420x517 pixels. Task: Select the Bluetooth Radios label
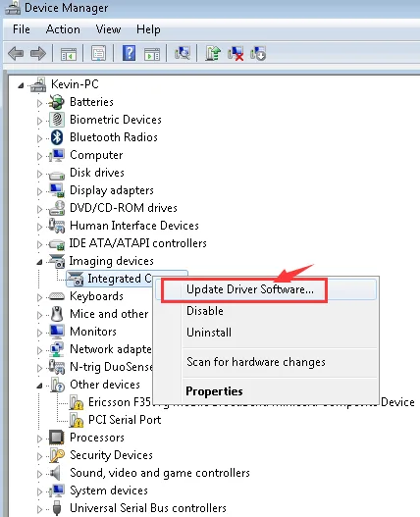pyautogui.click(x=114, y=137)
